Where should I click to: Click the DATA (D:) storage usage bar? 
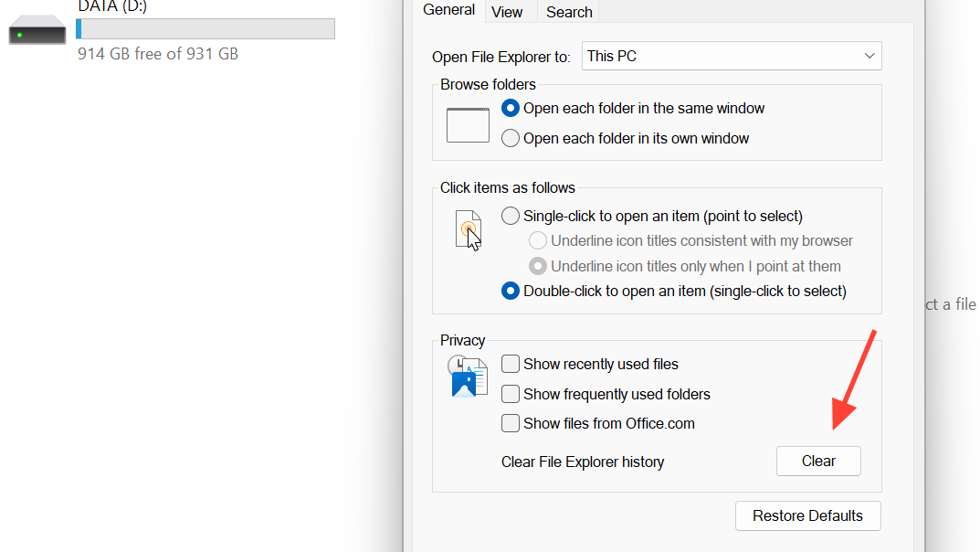(x=205, y=28)
